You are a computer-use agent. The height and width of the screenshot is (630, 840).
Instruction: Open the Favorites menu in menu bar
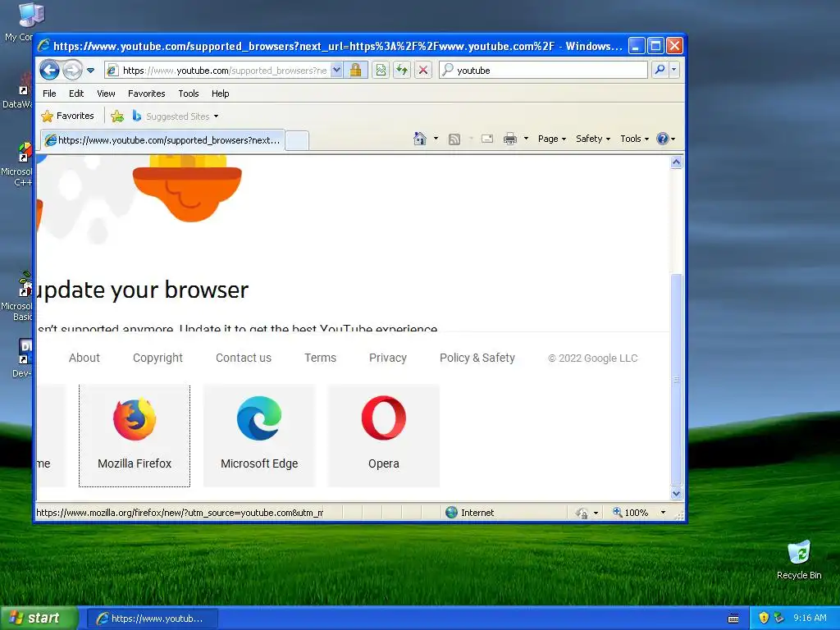146,94
